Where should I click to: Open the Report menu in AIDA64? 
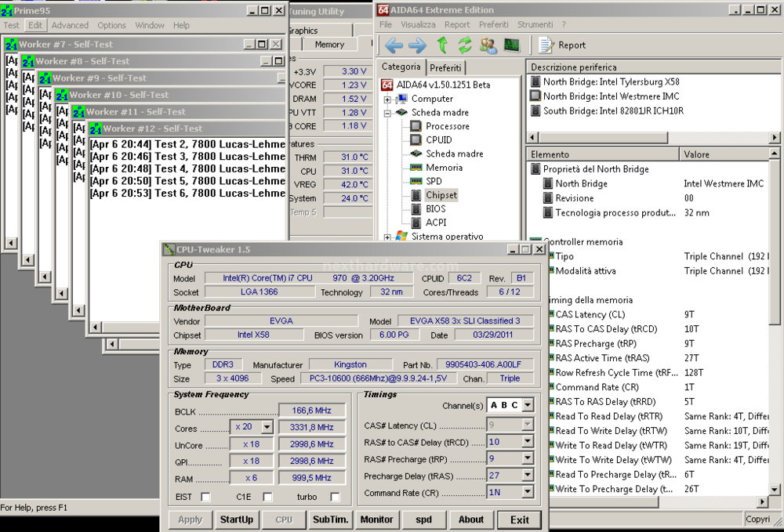[x=457, y=24]
